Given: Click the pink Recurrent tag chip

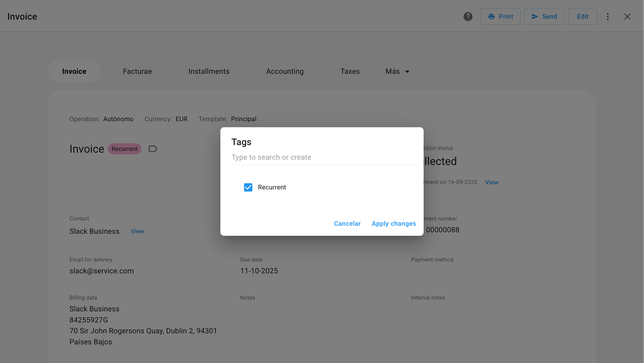Looking at the screenshot, I should [125, 149].
